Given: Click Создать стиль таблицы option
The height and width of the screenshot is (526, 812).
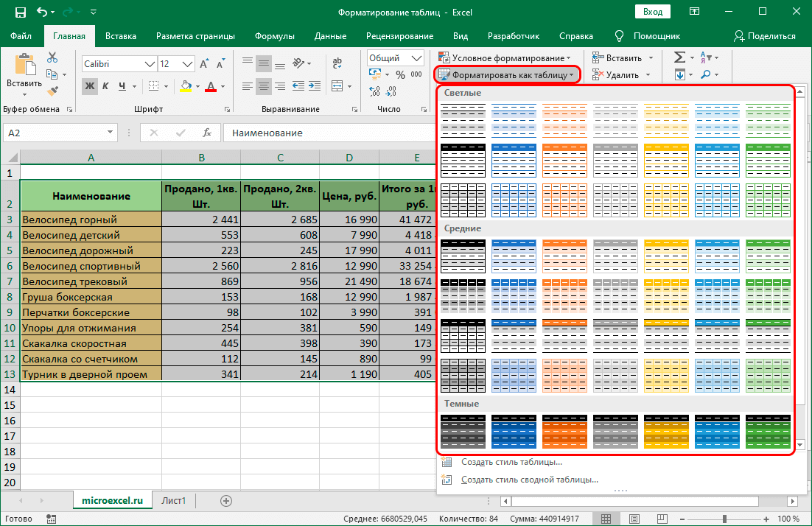Looking at the screenshot, I should coord(511,462).
